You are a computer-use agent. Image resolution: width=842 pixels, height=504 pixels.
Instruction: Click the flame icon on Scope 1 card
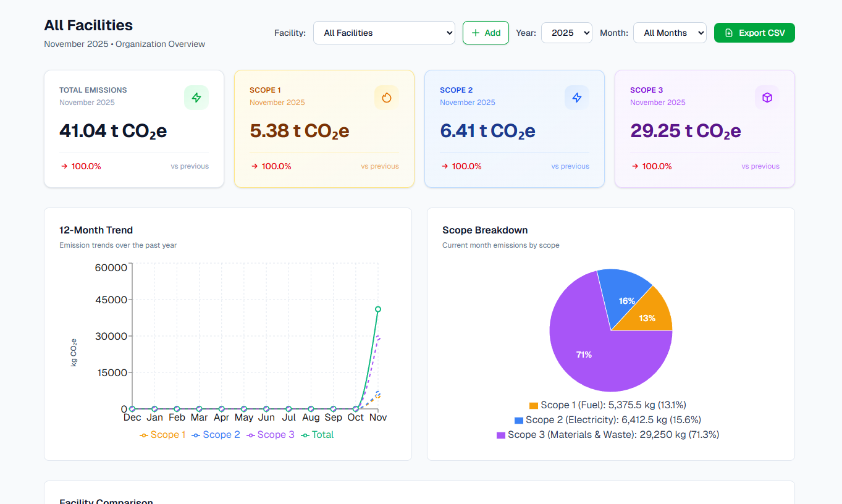386,97
